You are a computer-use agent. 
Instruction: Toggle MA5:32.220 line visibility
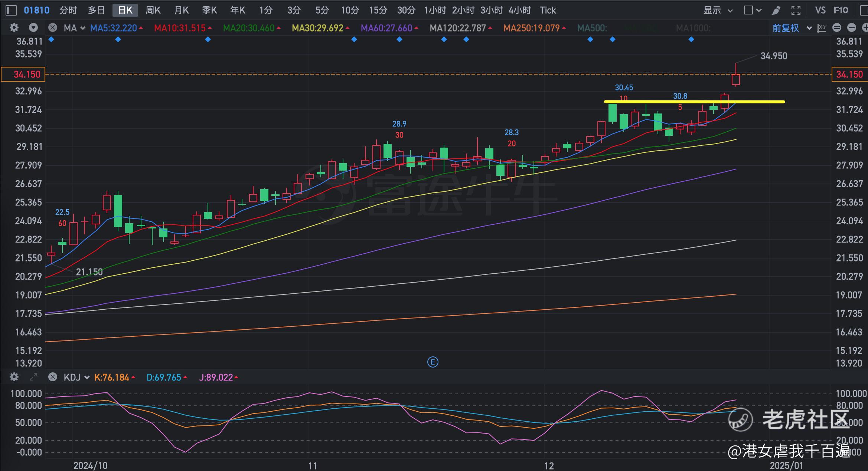click(x=116, y=28)
